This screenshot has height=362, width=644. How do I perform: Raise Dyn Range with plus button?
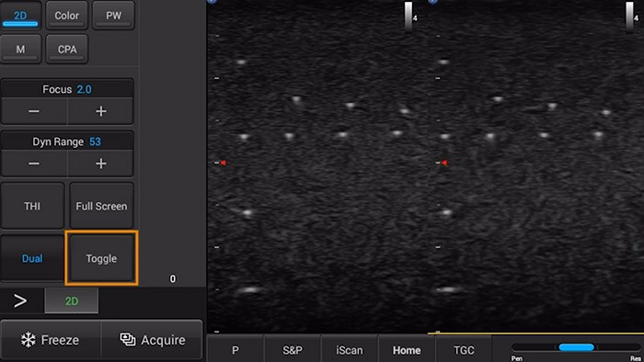[100, 164]
